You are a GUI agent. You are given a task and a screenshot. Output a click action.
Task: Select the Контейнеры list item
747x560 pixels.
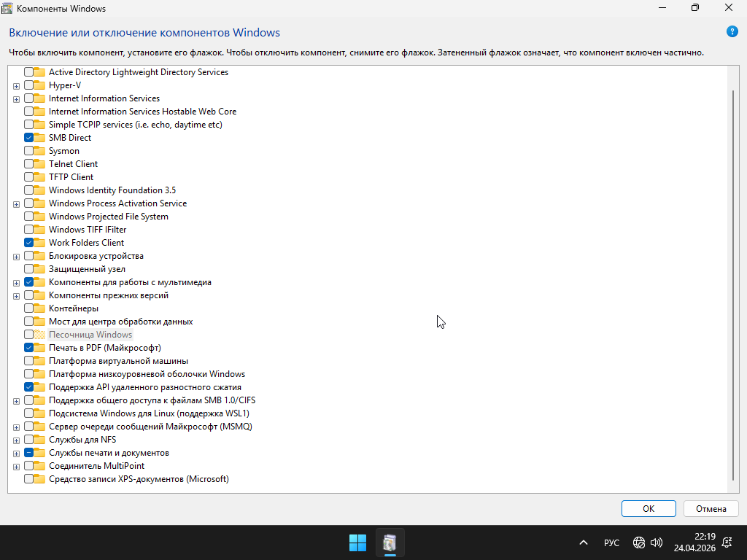pyautogui.click(x=74, y=308)
